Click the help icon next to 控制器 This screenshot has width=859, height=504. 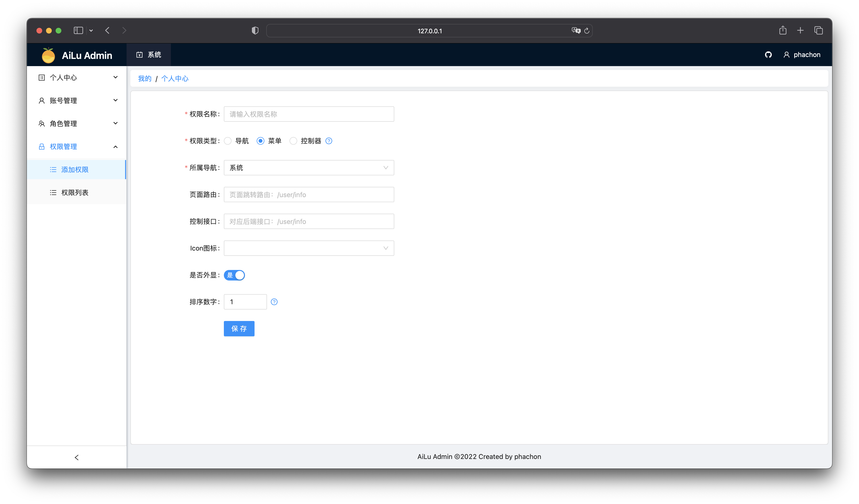coord(329,141)
